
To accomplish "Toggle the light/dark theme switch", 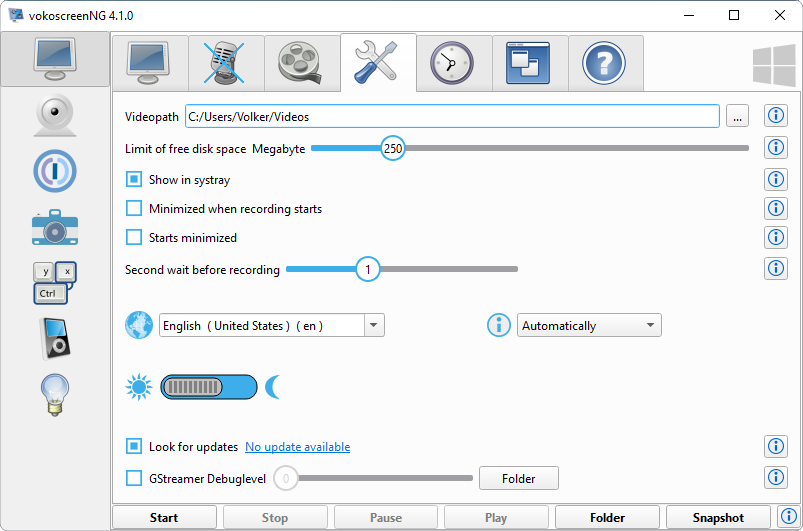I will (208, 387).
